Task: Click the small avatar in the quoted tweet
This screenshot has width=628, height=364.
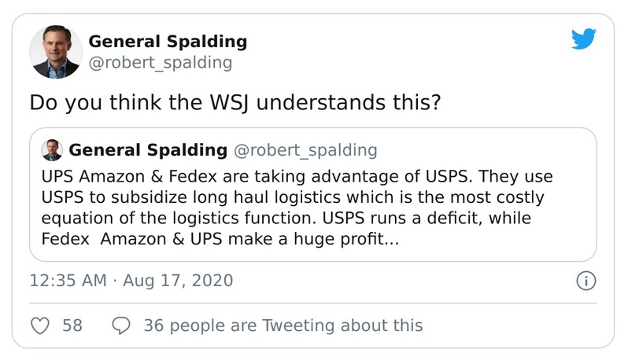Action: [x=53, y=150]
